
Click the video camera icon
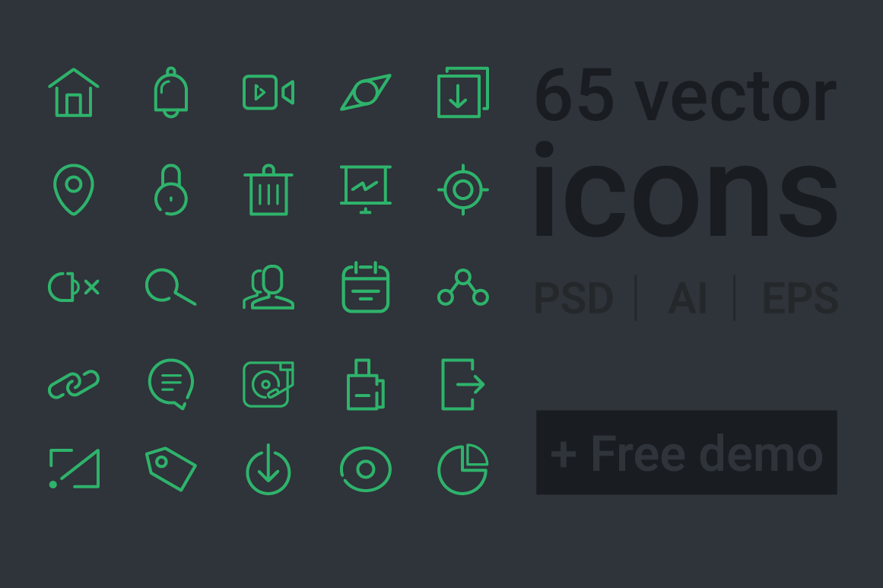pos(268,92)
